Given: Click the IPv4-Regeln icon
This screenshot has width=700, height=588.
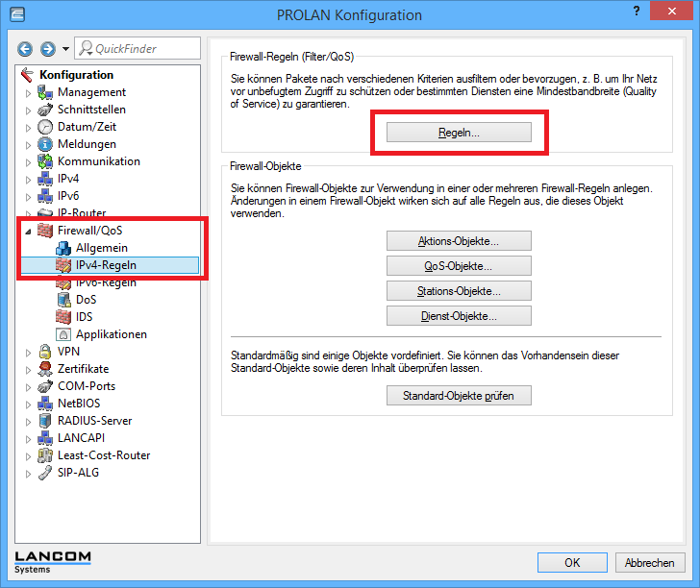Looking at the screenshot, I should [x=63, y=265].
